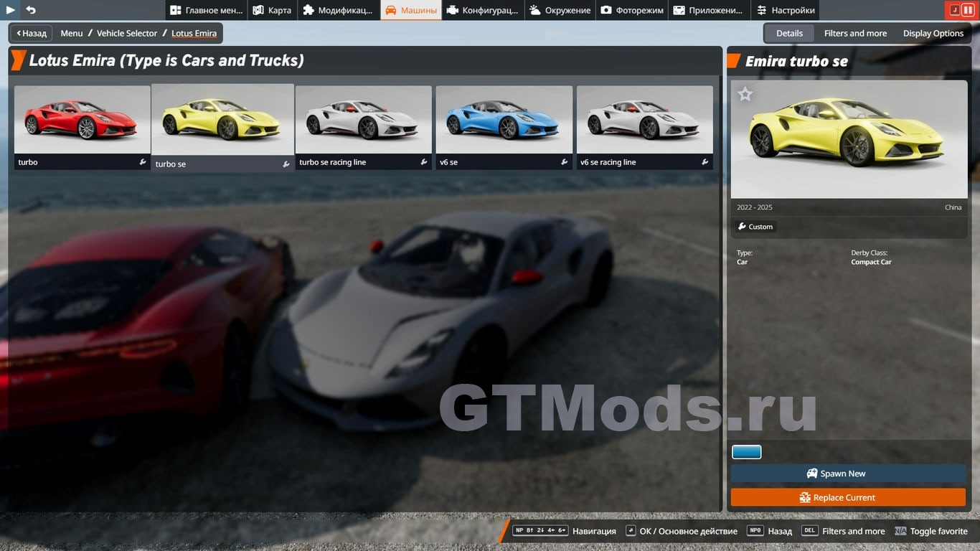Click the red pause button top-right
Screen dimensions: 980x551
968,10
